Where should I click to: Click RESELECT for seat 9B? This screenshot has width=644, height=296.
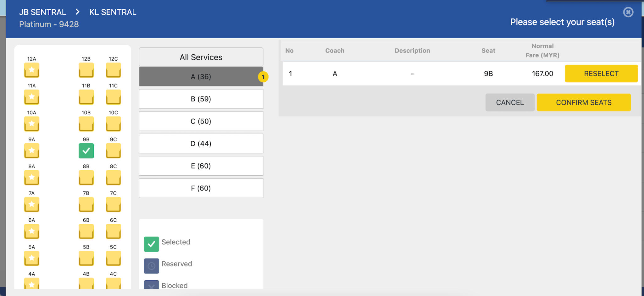point(601,74)
